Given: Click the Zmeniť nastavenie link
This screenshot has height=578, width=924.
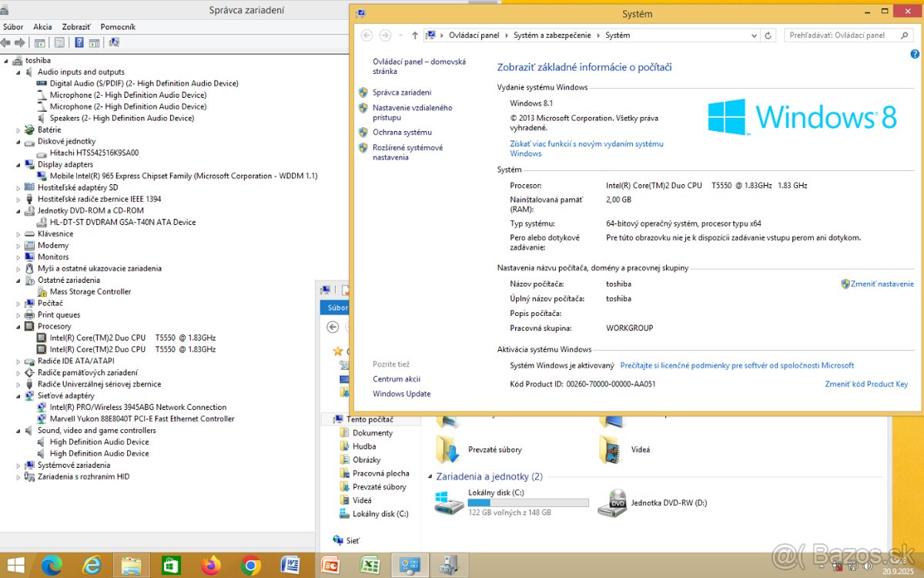Looking at the screenshot, I should [x=882, y=284].
